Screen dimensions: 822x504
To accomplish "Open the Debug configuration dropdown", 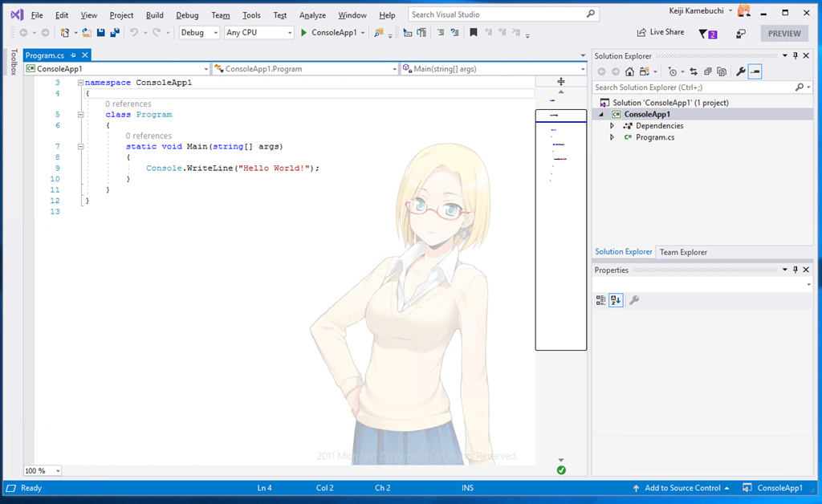I will coord(198,33).
